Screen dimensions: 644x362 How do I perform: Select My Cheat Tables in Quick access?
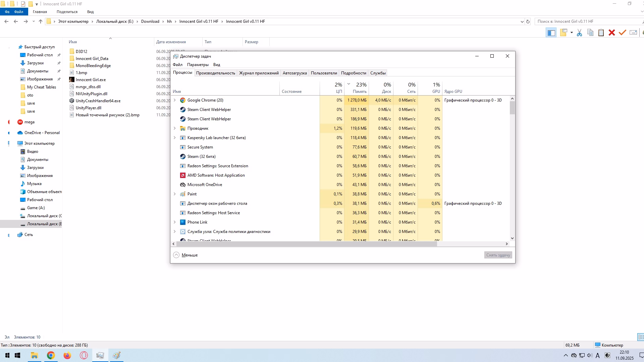42,87
